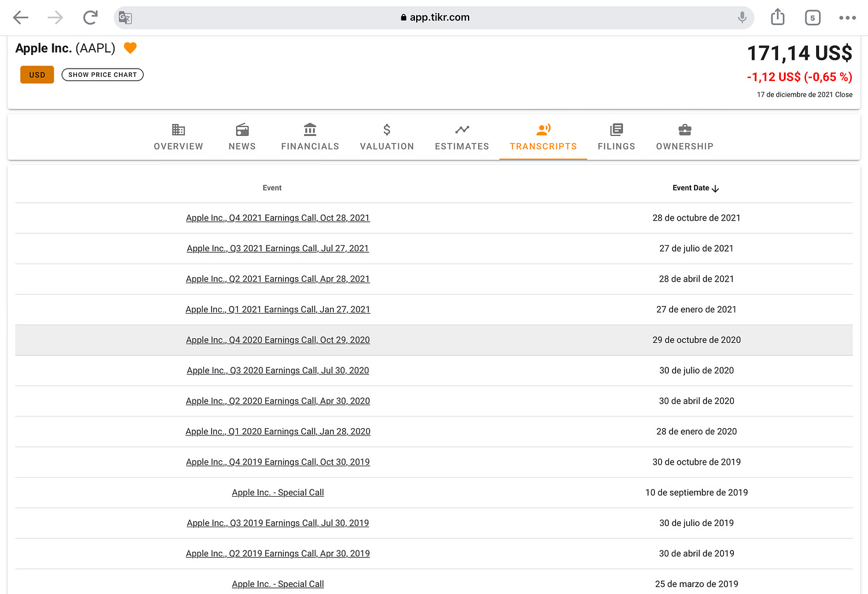Open Q3 2019 Earnings Call, Jul 30, 2019

pyautogui.click(x=278, y=523)
